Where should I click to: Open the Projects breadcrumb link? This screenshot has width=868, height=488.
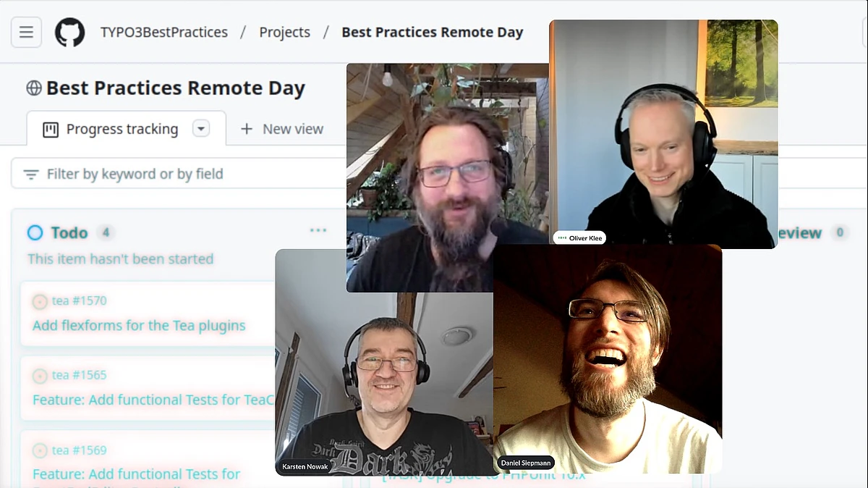(285, 33)
